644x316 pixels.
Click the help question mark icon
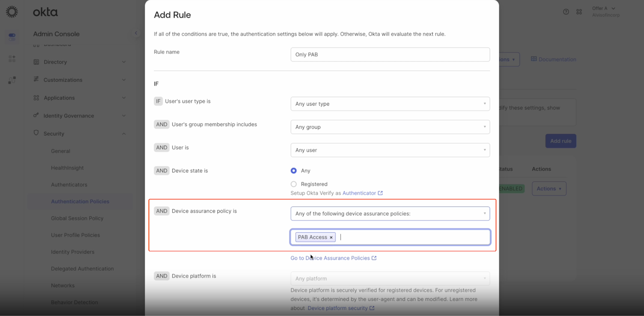[566, 12]
